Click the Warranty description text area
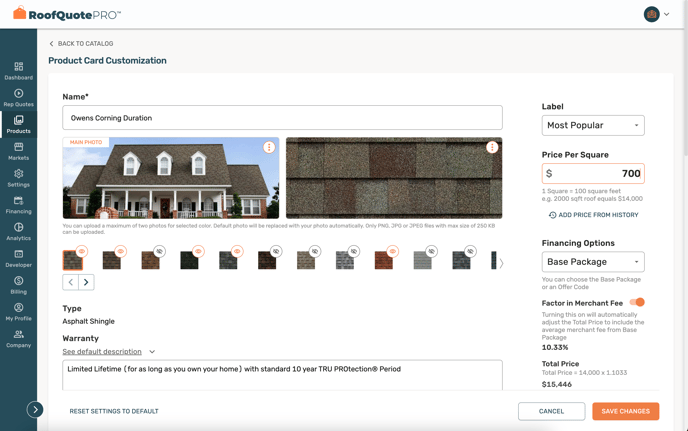The width and height of the screenshot is (688, 431). coord(283,375)
